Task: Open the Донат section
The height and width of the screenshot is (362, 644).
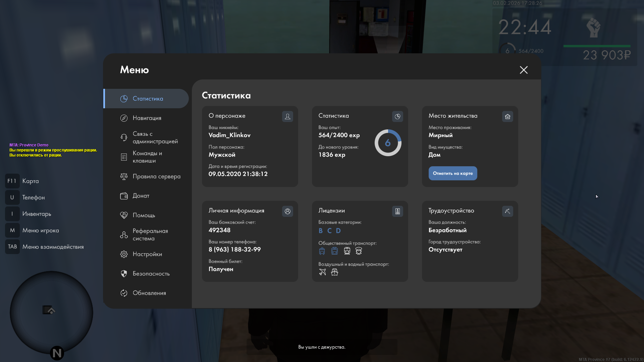Action: (x=141, y=196)
